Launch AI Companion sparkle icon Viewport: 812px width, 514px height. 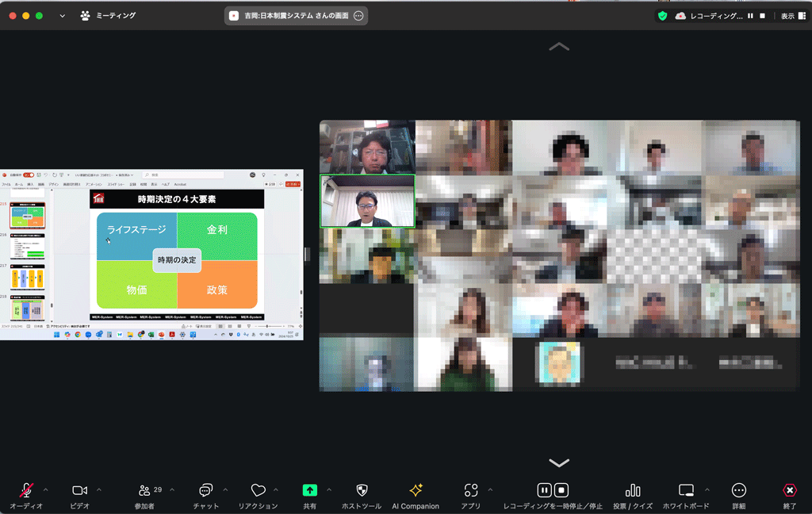[416, 491]
